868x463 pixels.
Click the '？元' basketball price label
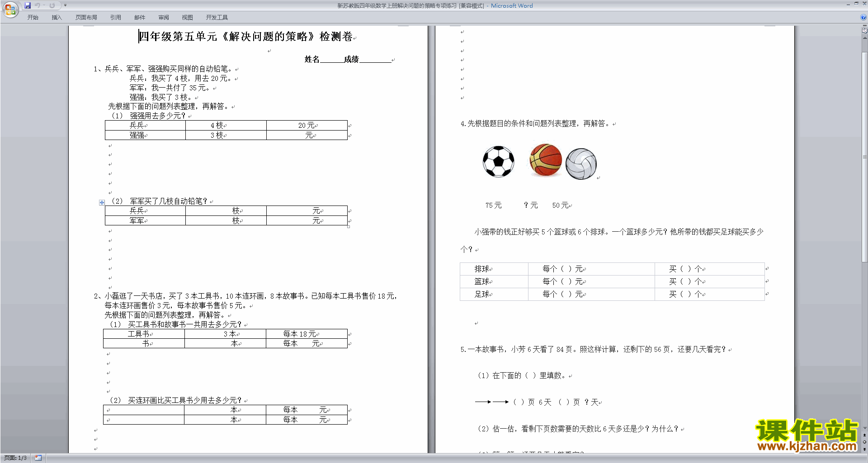[531, 206]
